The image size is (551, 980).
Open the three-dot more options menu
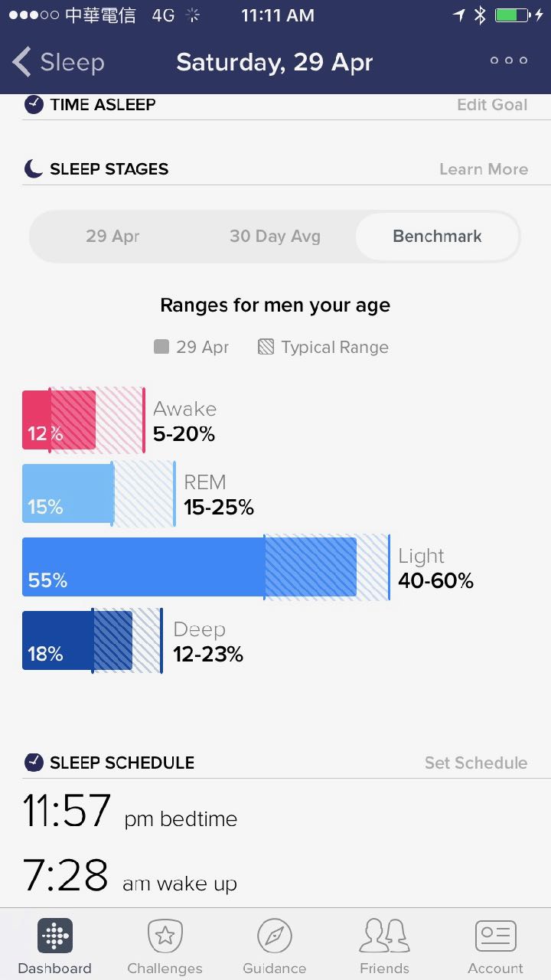click(x=509, y=60)
